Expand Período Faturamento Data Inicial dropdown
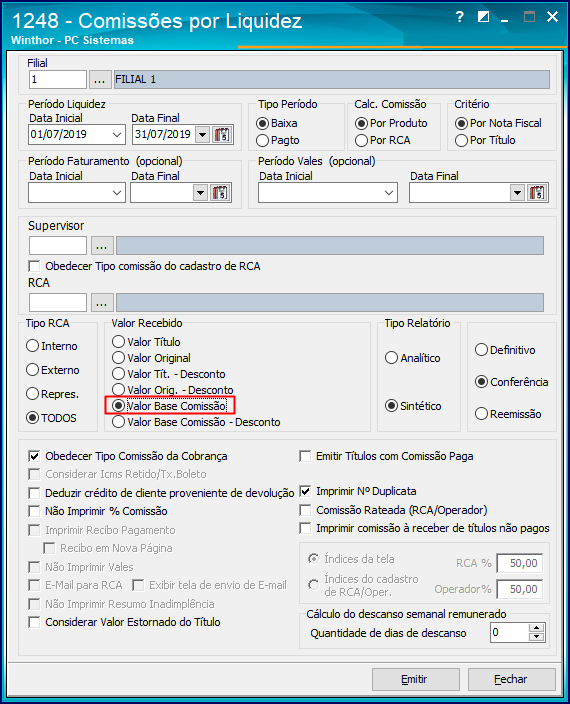Screen dimensions: 570x704 click(117, 193)
